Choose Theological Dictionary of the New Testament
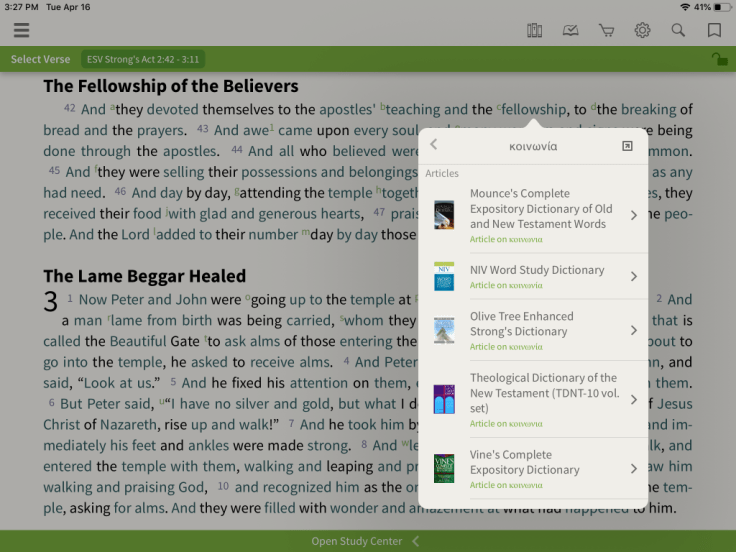Image resolution: width=736 pixels, height=552 pixels. pyautogui.click(x=545, y=393)
